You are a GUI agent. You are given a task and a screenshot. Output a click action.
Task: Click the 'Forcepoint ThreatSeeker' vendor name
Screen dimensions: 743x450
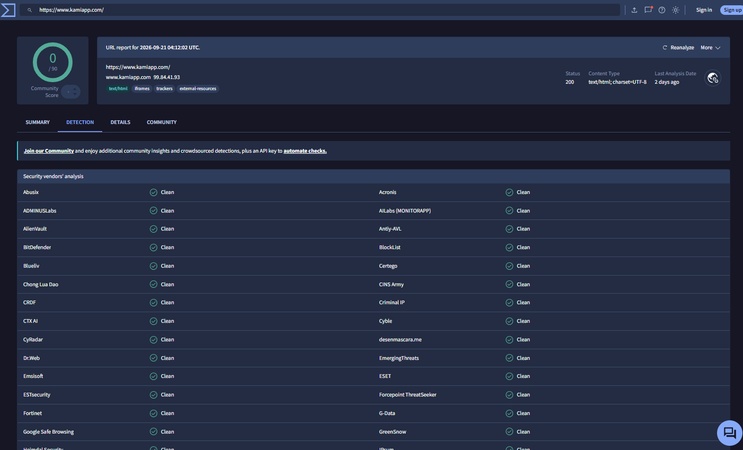pyautogui.click(x=408, y=395)
